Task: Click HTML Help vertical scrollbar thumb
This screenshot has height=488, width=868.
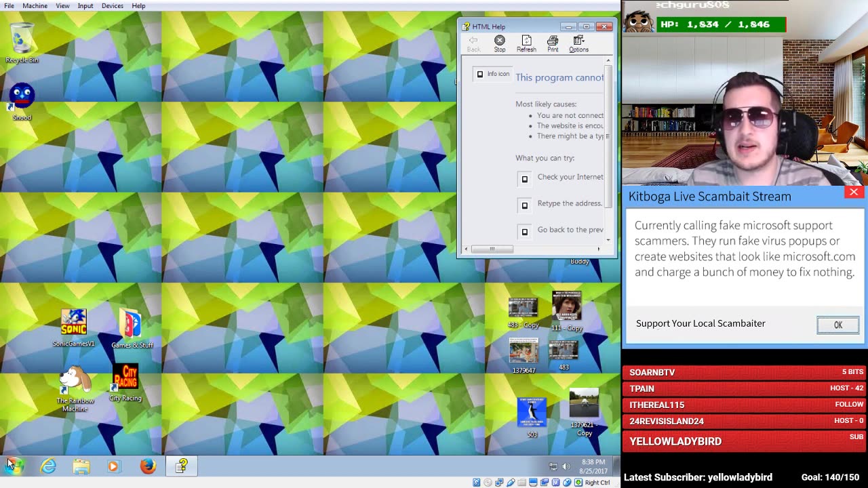Action: click(x=608, y=136)
